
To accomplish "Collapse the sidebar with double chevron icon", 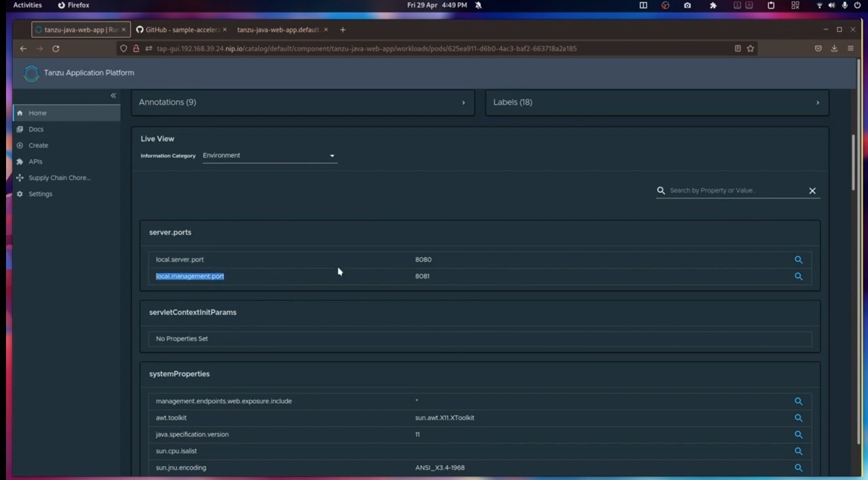I will 113,96.
